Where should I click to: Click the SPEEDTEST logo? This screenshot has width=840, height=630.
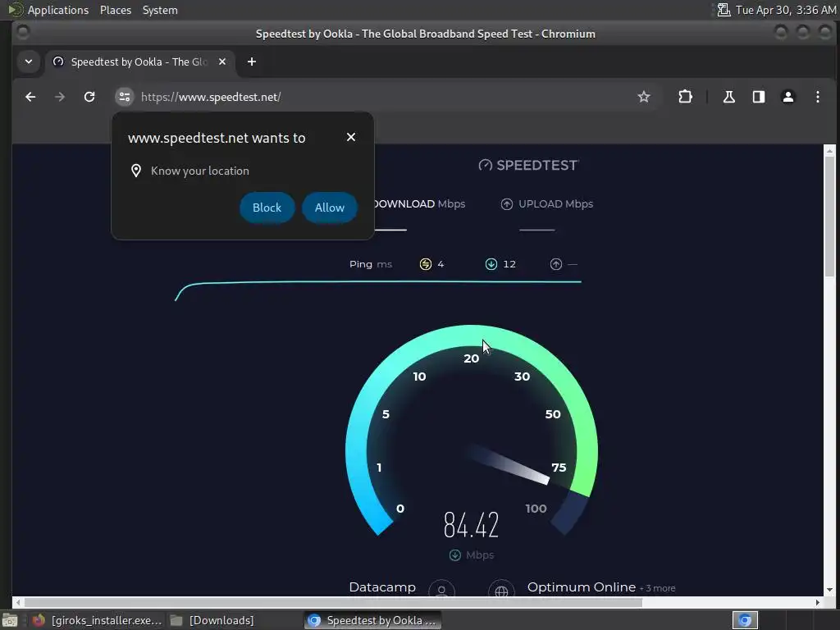(x=529, y=165)
